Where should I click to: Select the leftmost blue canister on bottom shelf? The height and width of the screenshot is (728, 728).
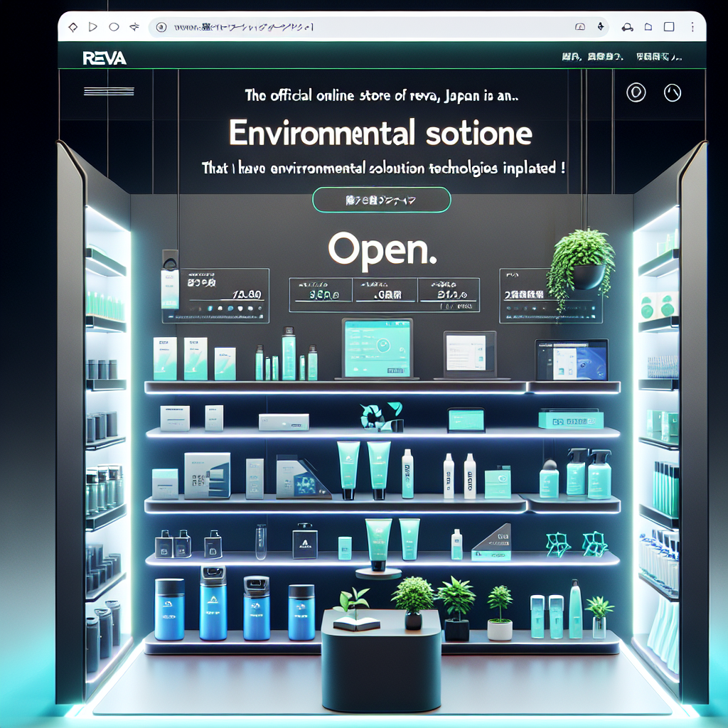click(170, 609)
